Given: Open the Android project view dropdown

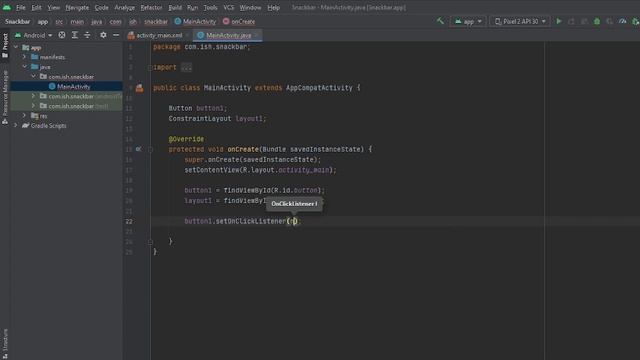Looking at the screenshot, I should [x=34, y=36].
